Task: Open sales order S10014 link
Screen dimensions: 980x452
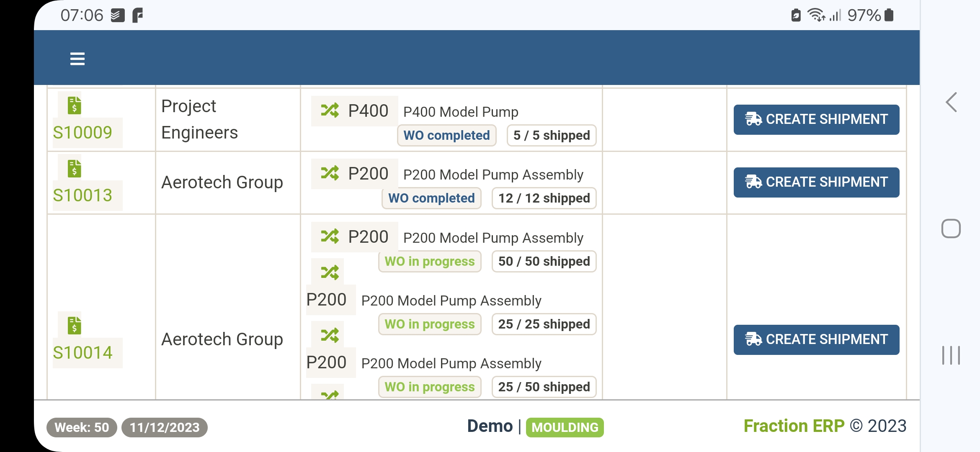Action: (x=83, y=353)
